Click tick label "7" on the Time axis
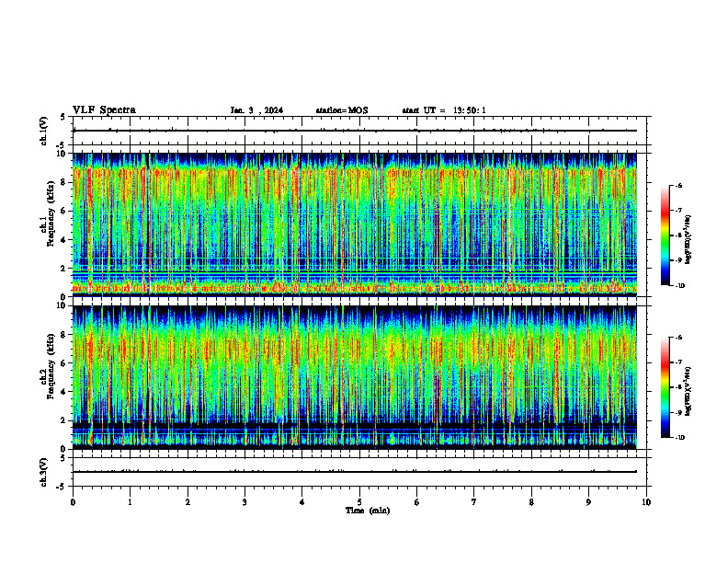The image size is (728, 563). (474, 502)
